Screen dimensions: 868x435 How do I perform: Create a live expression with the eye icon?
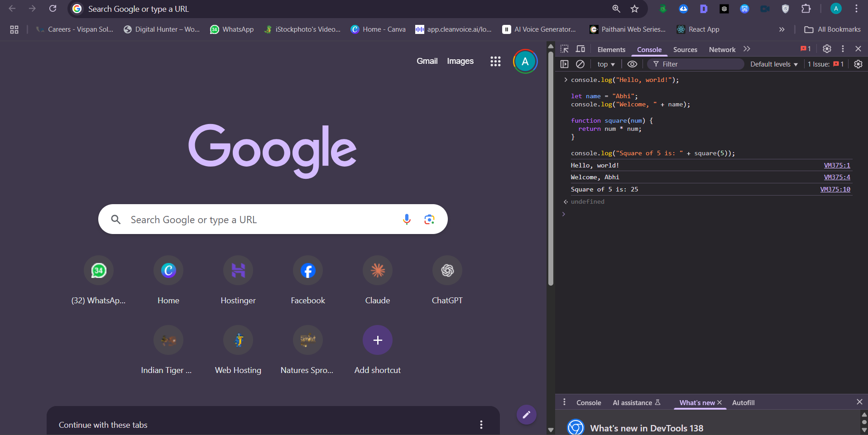(632, 64)
